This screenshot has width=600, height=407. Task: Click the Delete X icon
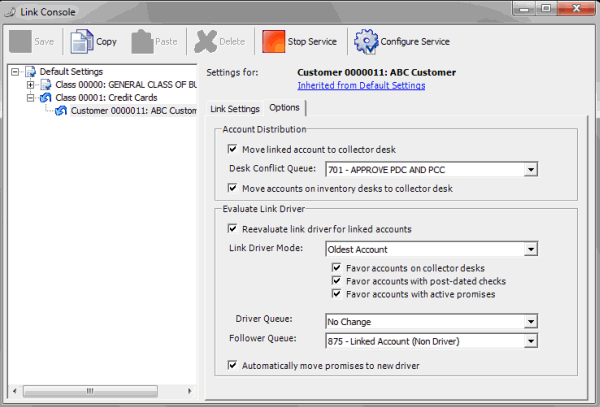pos(205,41)
